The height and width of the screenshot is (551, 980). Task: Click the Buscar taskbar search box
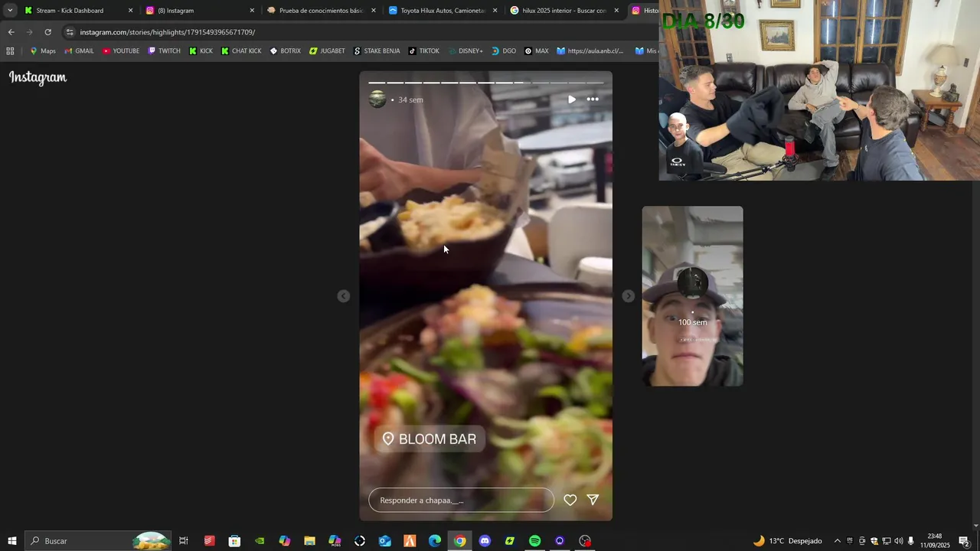point(98,541)
